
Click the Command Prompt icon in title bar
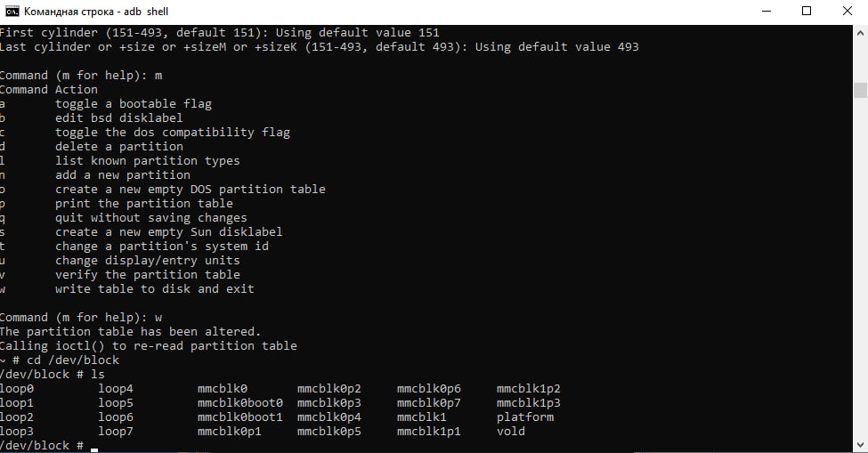12,11
